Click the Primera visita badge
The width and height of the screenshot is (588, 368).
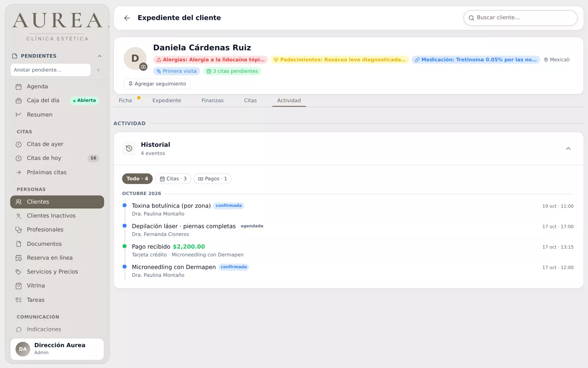[176, 71]
